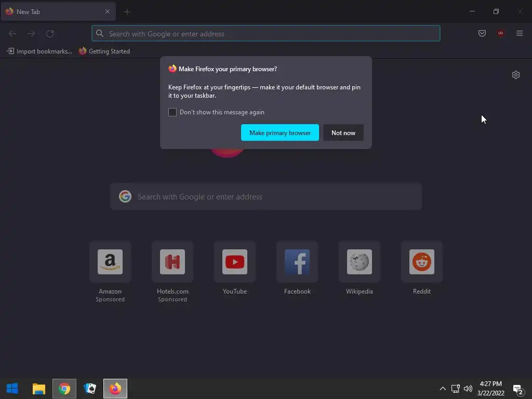Screen dimensions: 532x399
Task: Open the Hotels.com sponsored shortcut tile
Action: [172, 262]
